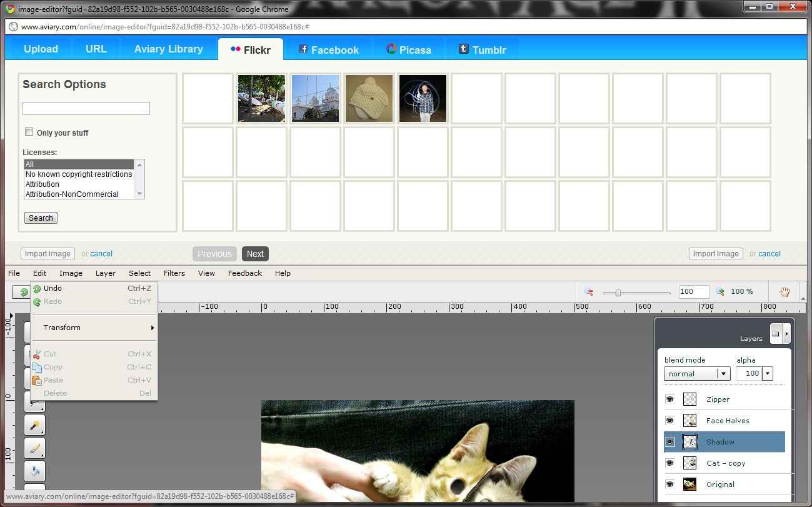Open the Tumblr import tab
Image resolution: width=812 pixels, height=507 pixels.
click(x=482, y=49)
